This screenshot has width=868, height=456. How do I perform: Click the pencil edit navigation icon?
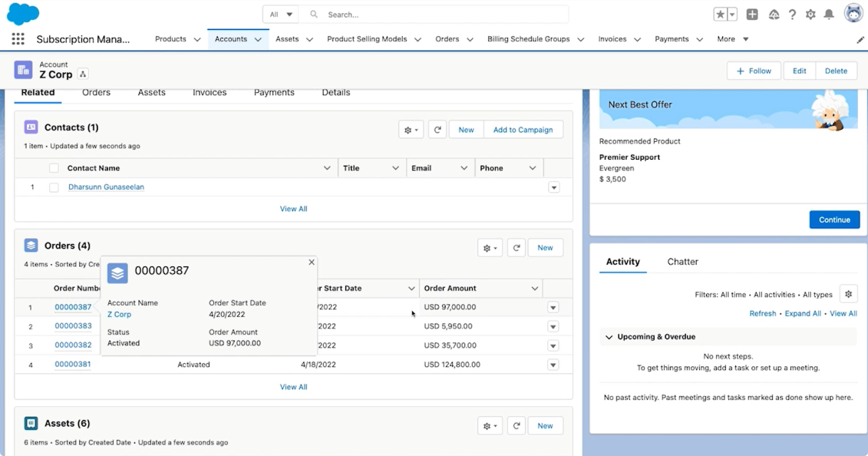(860, 40)
